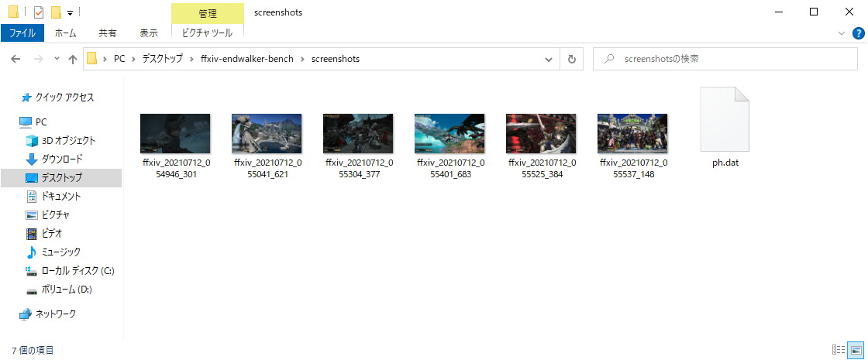868x360 pixels.
Task: Open the ピクチャ ツール tab
Action: click(x=208, y=33)
